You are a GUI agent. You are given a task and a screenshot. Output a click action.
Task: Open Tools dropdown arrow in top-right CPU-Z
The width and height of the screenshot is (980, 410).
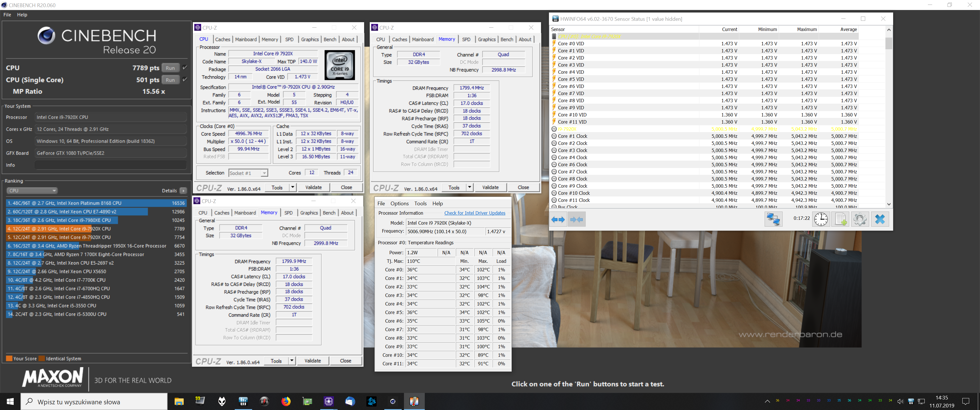(469, 187)
